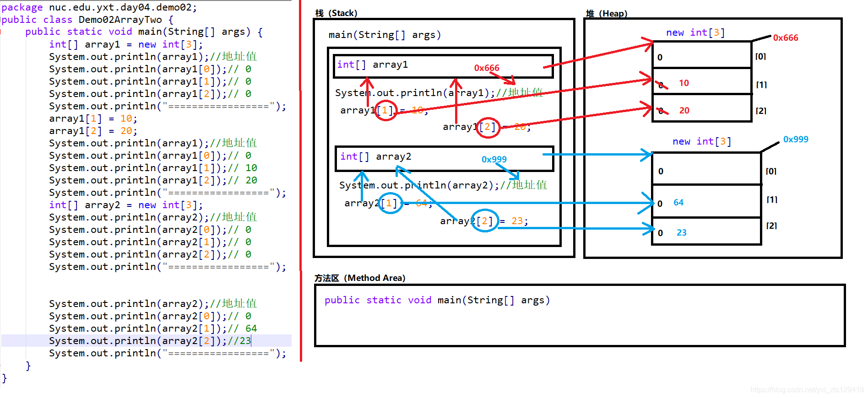The width and height of the screenshot is (868, 398).
Task: Click println(array1[2]) line commented '// 20'
Action: pyautogui.click(x=153, y=180)
